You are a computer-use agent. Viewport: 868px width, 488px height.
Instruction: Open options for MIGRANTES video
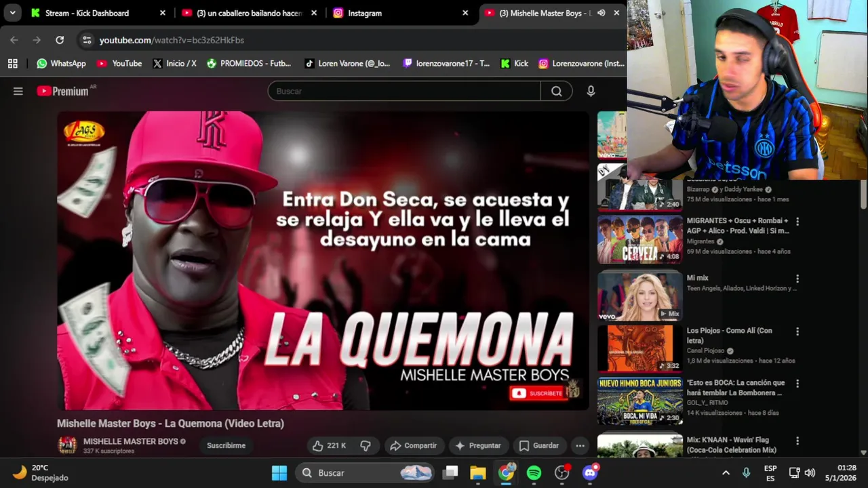coord(797,222)
